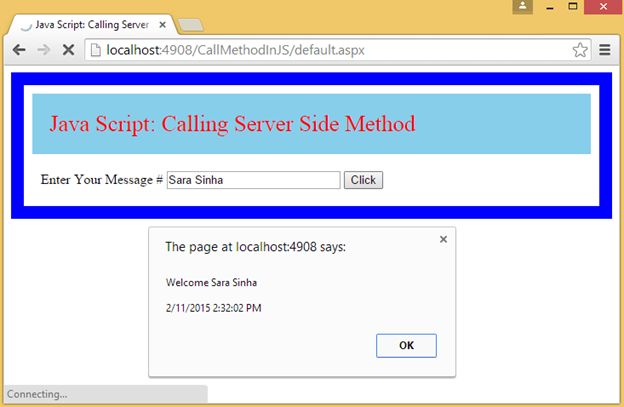Select the Java Script: Calling Server tab
Screen dimensions: 624x407
(92, 25)
